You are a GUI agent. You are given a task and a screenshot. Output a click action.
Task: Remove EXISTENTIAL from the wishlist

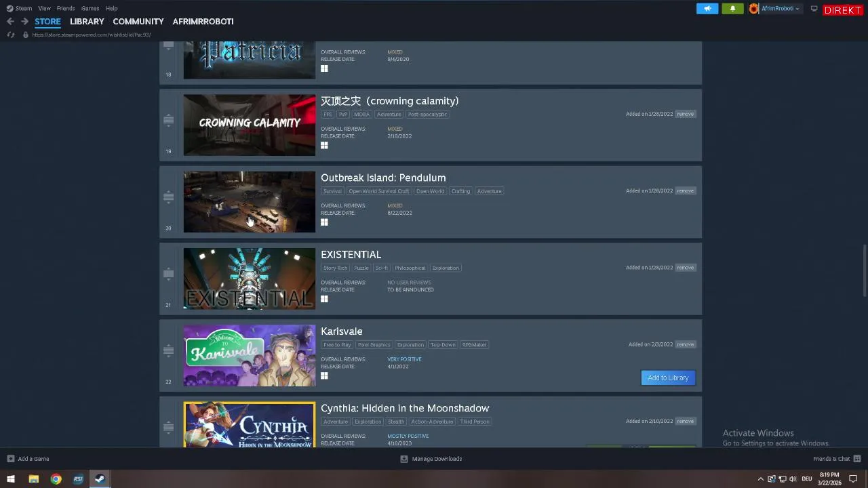tap(685, 268)
